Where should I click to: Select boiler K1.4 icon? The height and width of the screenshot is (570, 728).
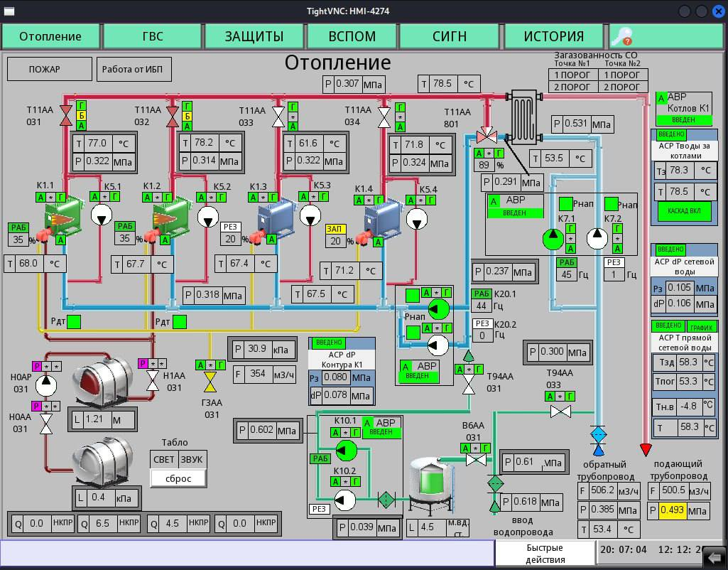click(383, 220)
